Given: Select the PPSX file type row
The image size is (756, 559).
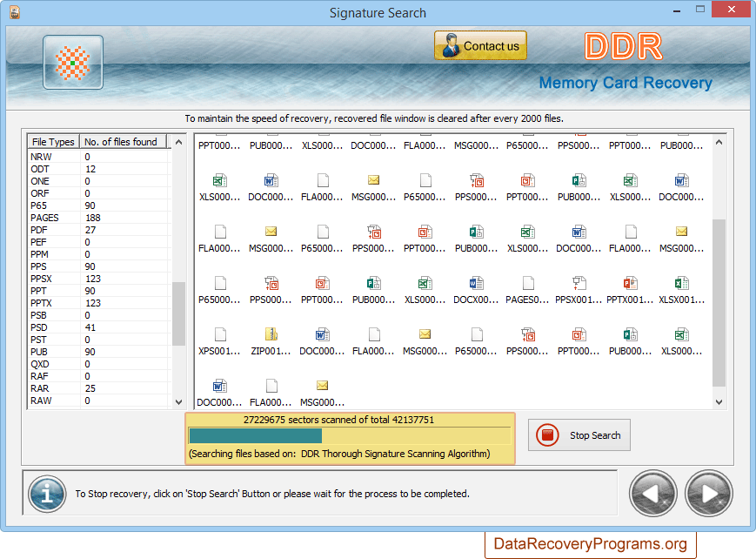Looking at the screenshot, I should pyautogui.click(x=99, y=279).
